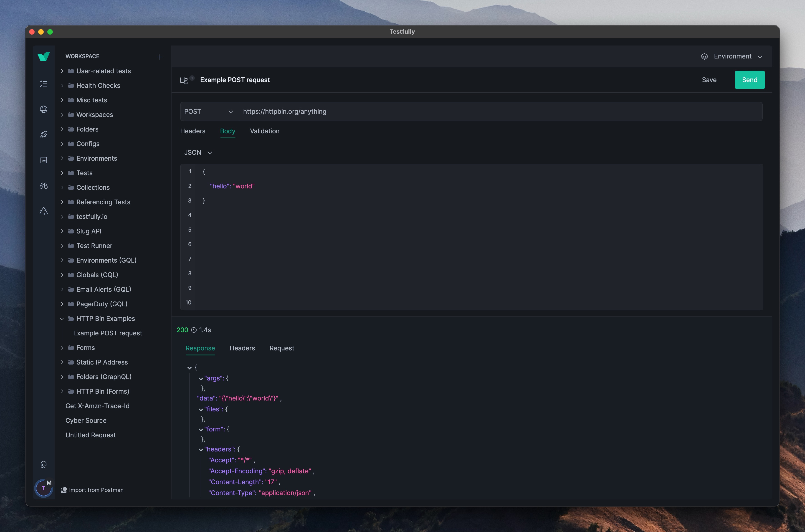Collapse the "files" node in response
Viewport: 805px width, 532px height.
[201, 410]
